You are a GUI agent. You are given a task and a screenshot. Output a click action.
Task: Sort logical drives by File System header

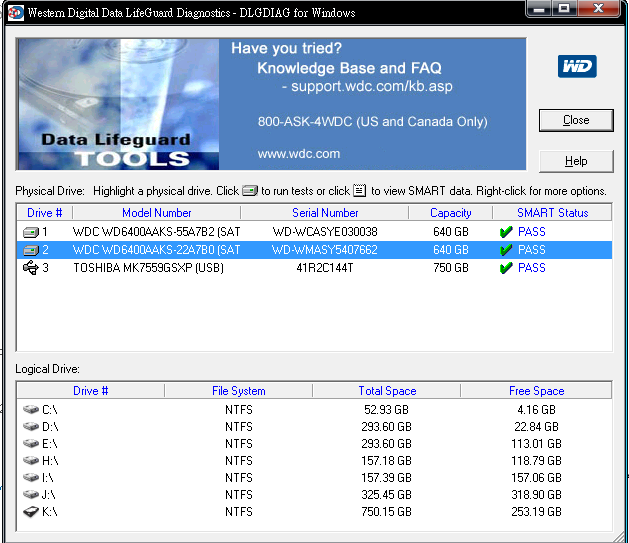[x=239, y=391]
